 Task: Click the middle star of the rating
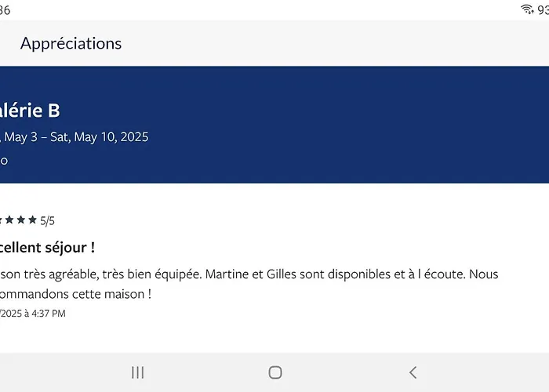pos(9,220)
